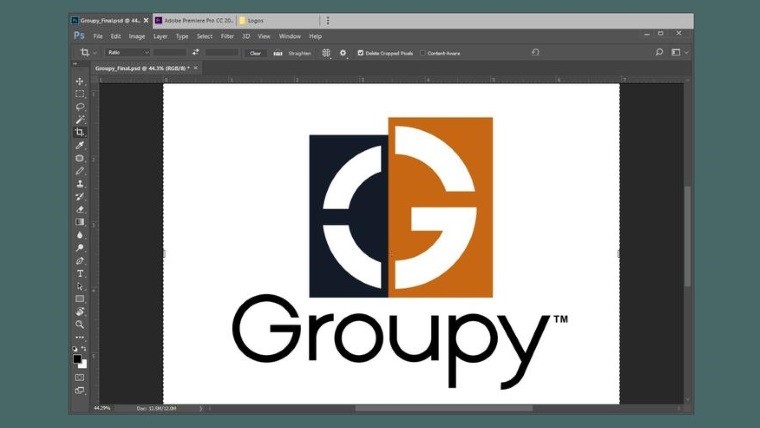This screenshot has height=428, width=760.
Task: Swap foreground and background colors
Action: tap(84, 349)
